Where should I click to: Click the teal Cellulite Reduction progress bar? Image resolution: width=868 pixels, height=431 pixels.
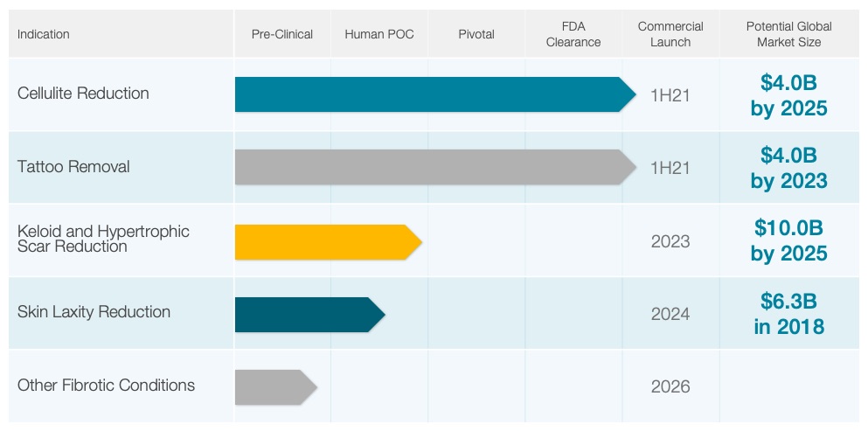pyautogui.click(x=433, y=94)
